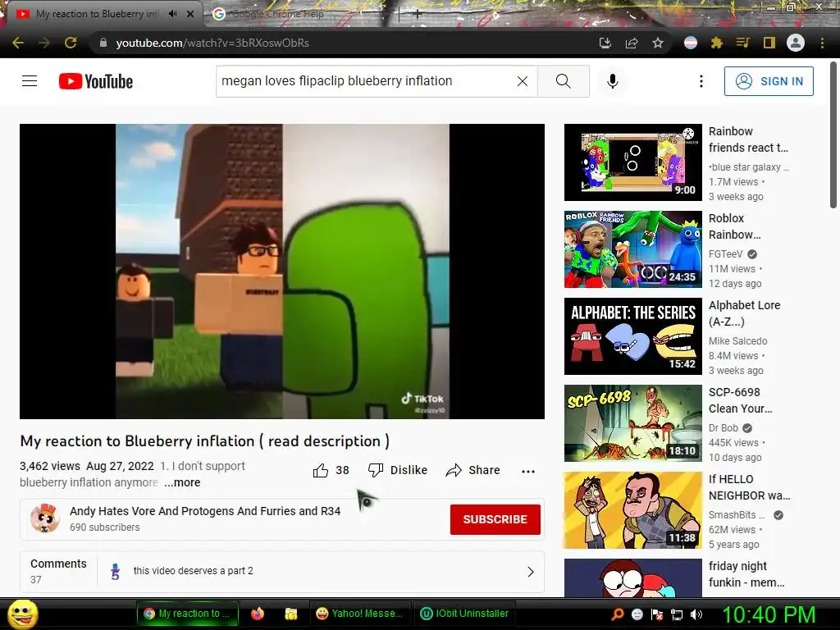Click the Dr Bob channel name

point(724,428)
